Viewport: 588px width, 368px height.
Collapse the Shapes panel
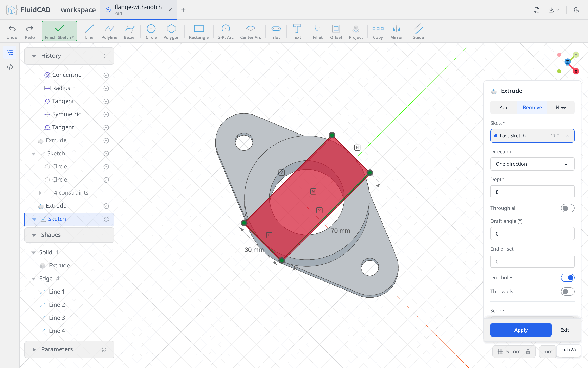(34, 235)
